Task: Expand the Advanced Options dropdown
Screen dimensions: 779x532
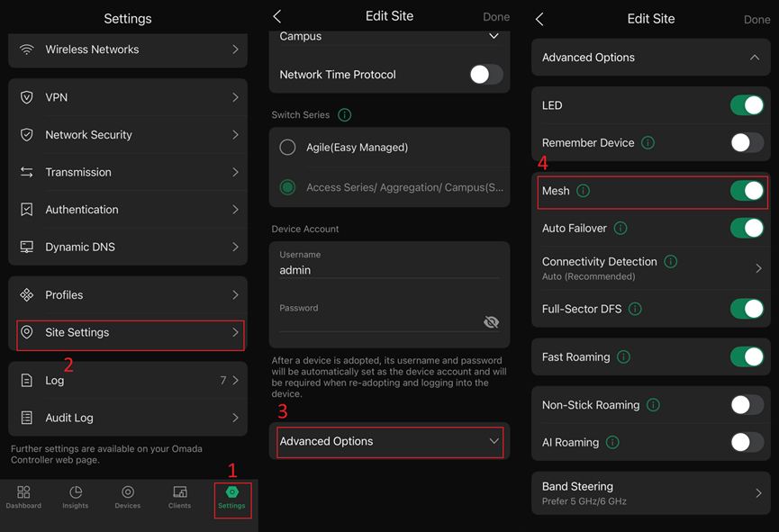Action: click(x=389, y=441)
